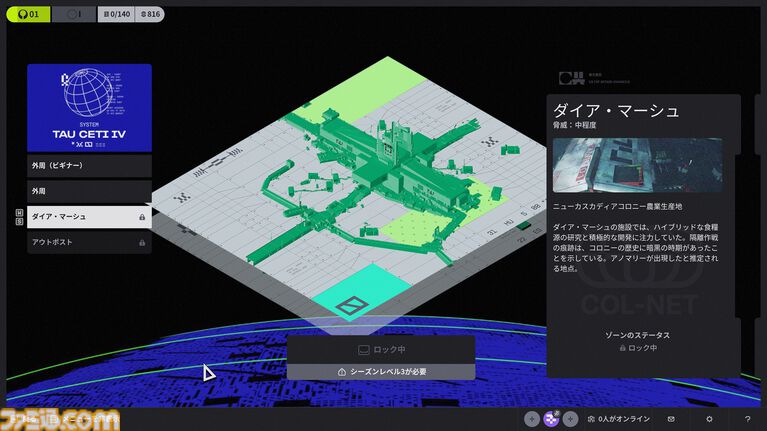The width and height of the screenshot is (767, 431).
Task: Add player to left empty squad slot
Action: tap(531, 419)
